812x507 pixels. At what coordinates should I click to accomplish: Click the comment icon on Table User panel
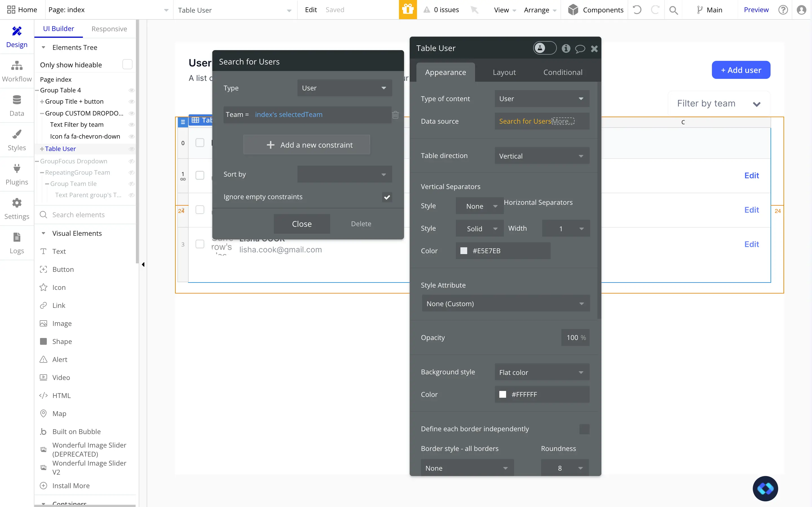pos(580,48)
